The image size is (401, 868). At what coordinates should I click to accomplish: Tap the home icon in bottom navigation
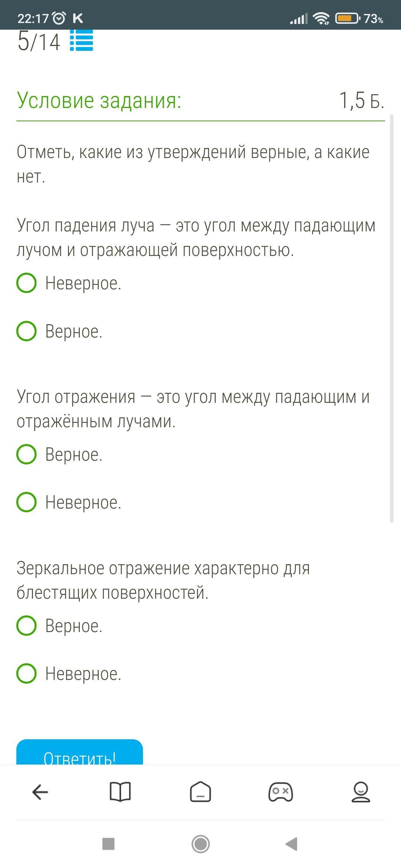200,792
